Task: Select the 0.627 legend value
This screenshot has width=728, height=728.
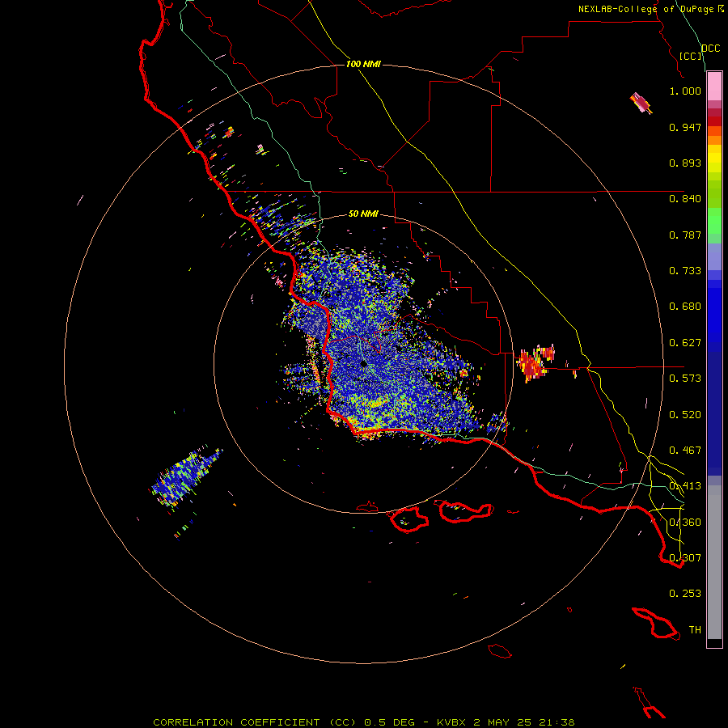Action: tap(685, 343)
